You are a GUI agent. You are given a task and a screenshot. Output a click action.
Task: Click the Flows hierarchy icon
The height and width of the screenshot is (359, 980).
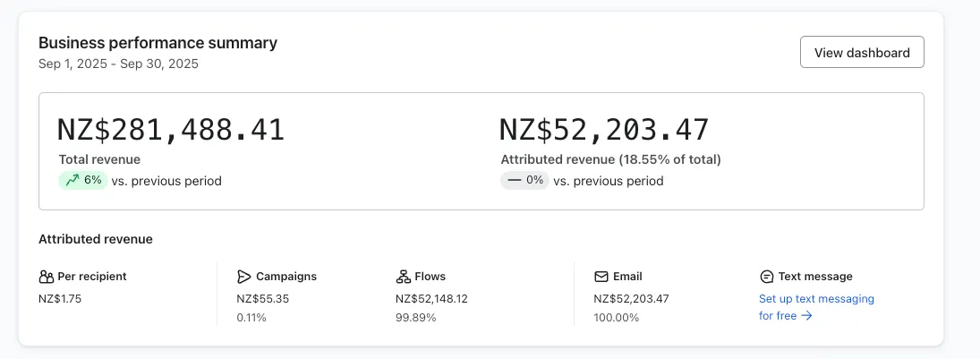pyautogui.click(x=403, y=277)
